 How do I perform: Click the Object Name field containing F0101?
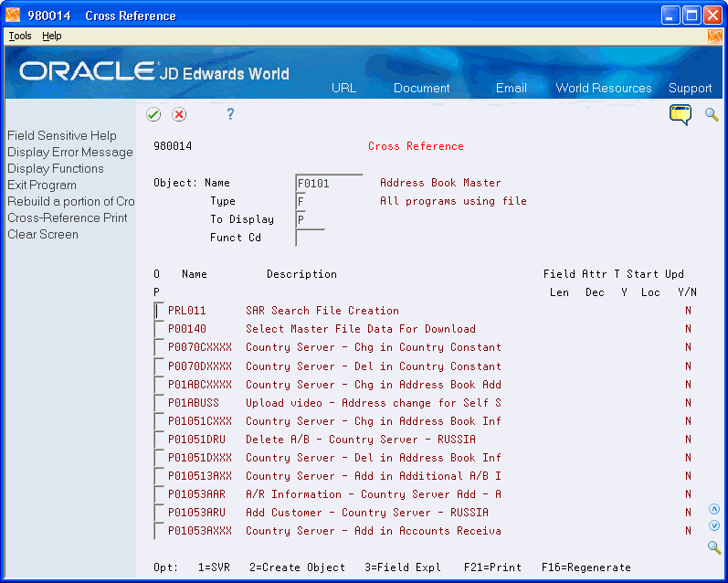pyautogui.click(x=329, y=183)
